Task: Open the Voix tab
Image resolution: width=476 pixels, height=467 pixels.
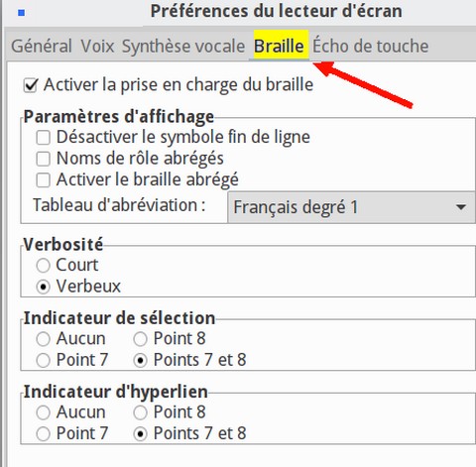Action: point(97,46)
